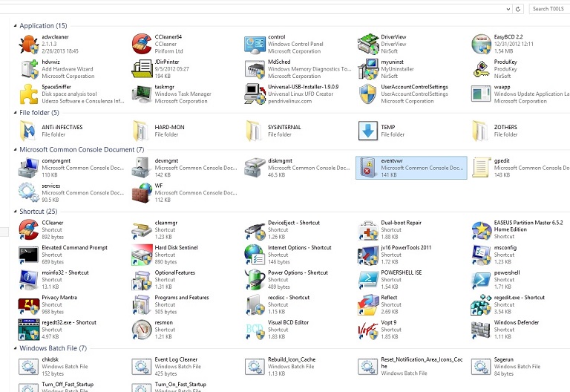Select the SYSINTERNAL folder
The width and height of the screenshot is (570, 392).
255,131
